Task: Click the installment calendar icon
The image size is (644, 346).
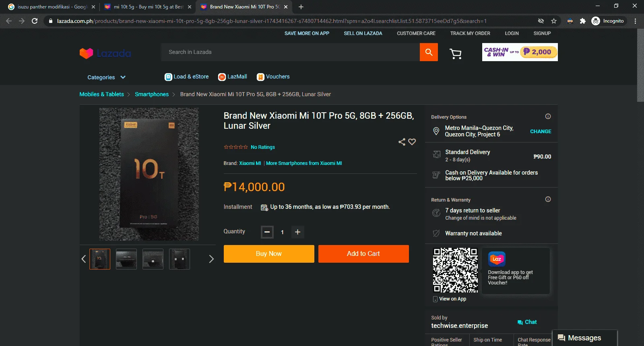Action: (264, 207)
